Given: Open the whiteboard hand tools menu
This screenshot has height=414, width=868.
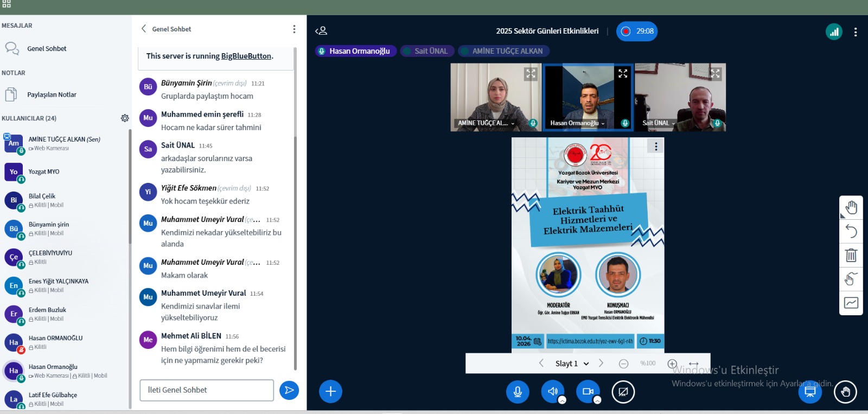Looking at the screenshot, I should click(x=851, y=208).
